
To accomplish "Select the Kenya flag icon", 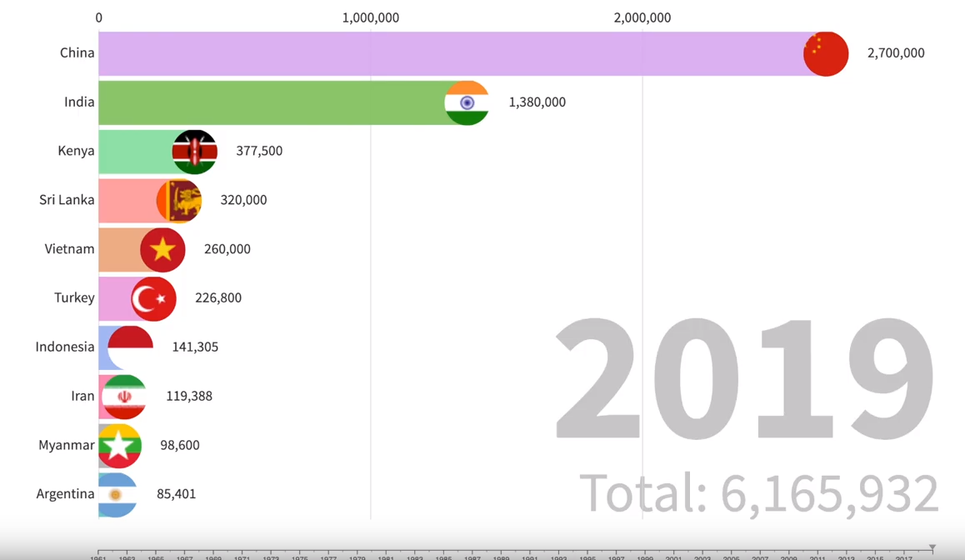I will click(195, 152).
